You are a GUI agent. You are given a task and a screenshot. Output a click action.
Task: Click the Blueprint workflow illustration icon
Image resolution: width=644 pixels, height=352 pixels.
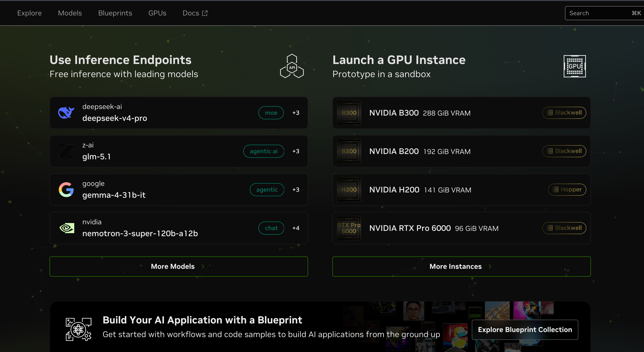coord(79,329)
